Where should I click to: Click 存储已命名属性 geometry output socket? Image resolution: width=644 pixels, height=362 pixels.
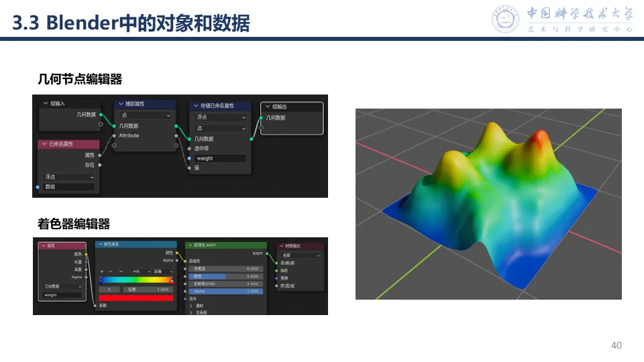tap(252, 139)
